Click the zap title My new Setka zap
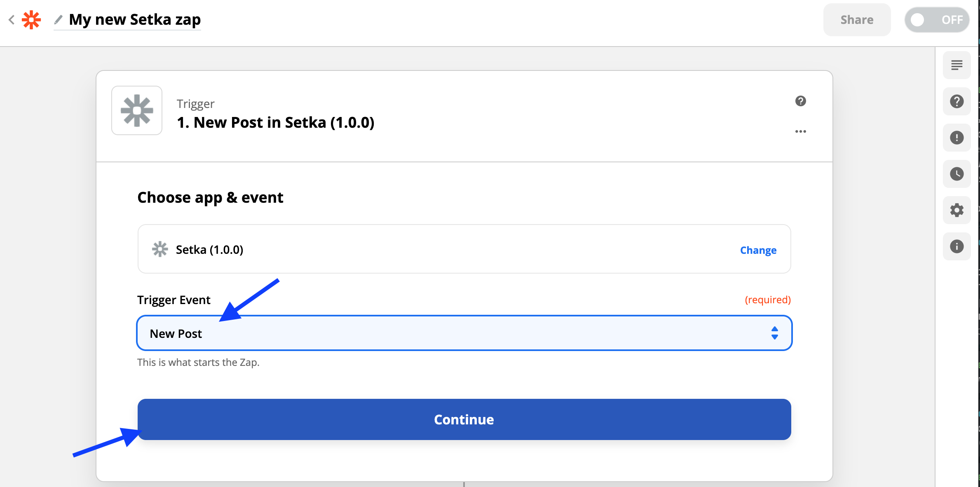The height and width of the screenshot is (487, 980). [135, 19]
